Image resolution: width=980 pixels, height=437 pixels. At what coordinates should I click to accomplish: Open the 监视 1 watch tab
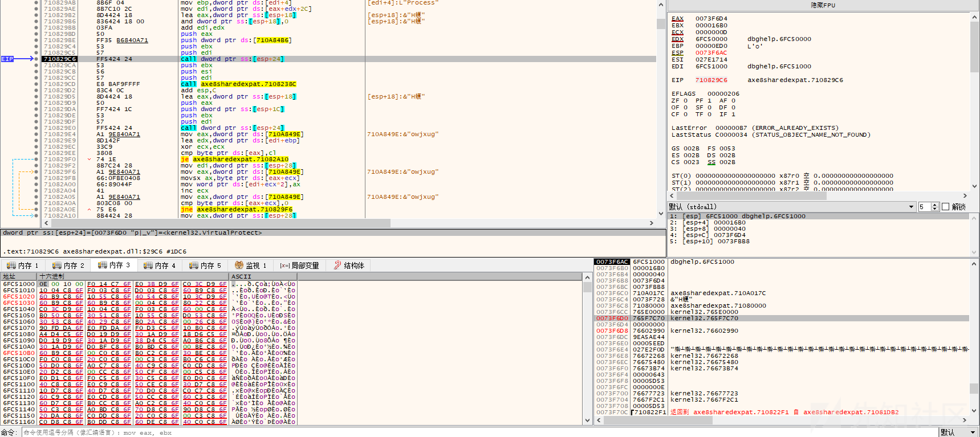pyautogui.click(x=250, y=266)
